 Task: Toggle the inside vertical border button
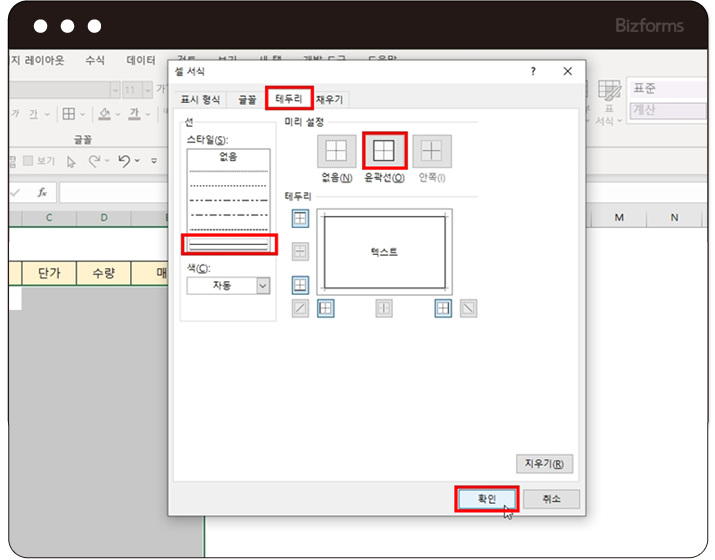coord(384,308)
